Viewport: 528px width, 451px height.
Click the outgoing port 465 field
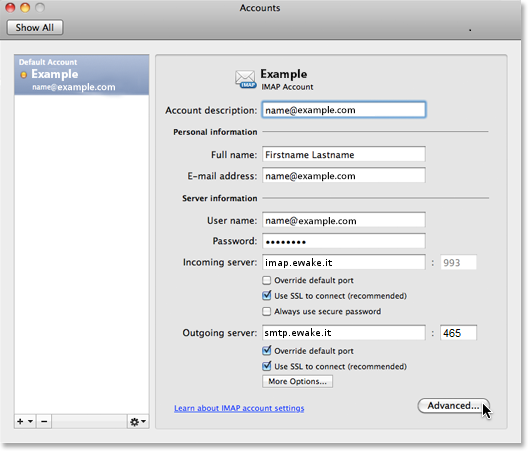[x=458, y=333]
